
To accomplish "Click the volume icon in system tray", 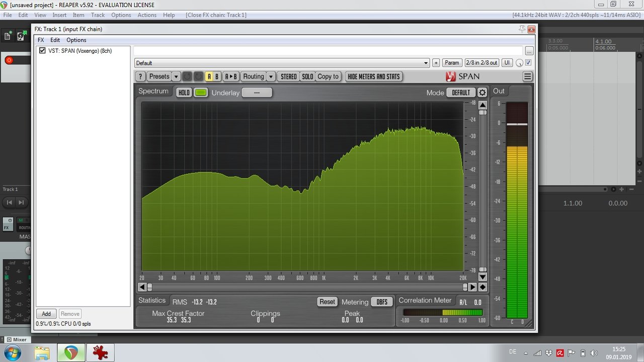I will click(x=594, y=353).
